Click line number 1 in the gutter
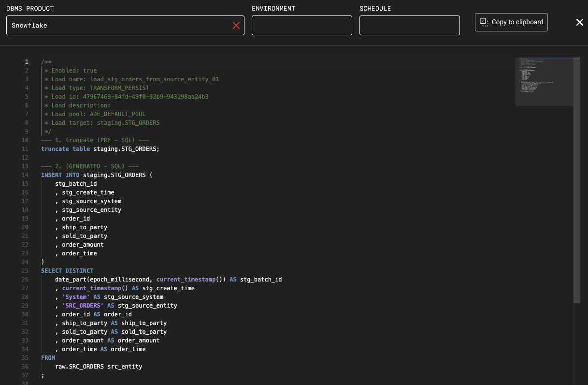This screenshot has height=385, width=588. coord(27,62)
